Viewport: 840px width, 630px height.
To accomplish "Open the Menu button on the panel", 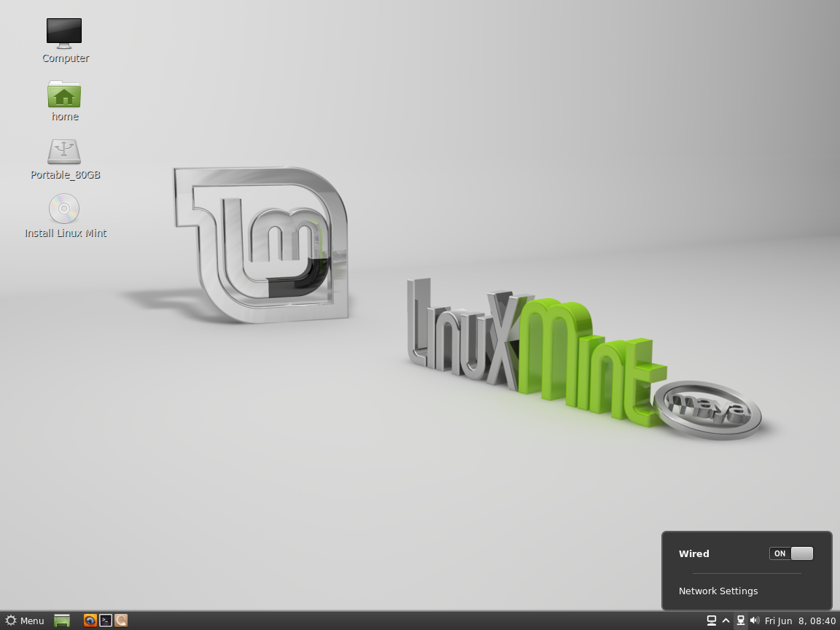I will 25,621.
